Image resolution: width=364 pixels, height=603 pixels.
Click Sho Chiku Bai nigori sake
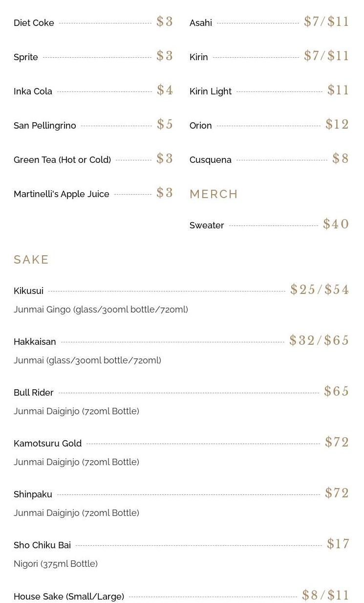tap(42, 545)
